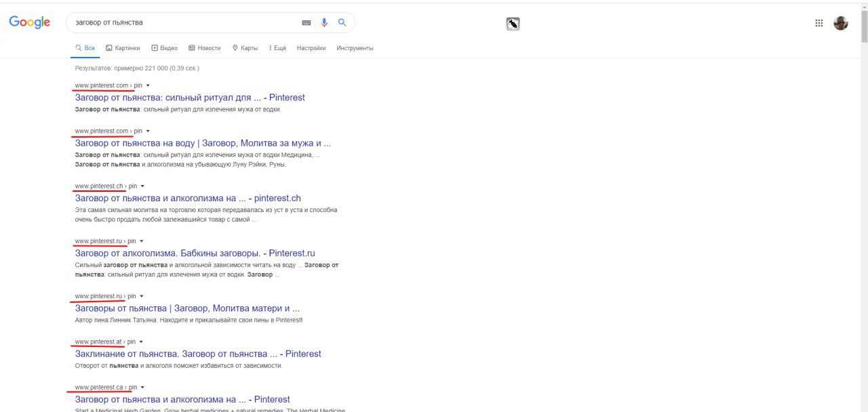Expand dropdown arrow of Бабкины заговоры result URL

pos(141,241)
